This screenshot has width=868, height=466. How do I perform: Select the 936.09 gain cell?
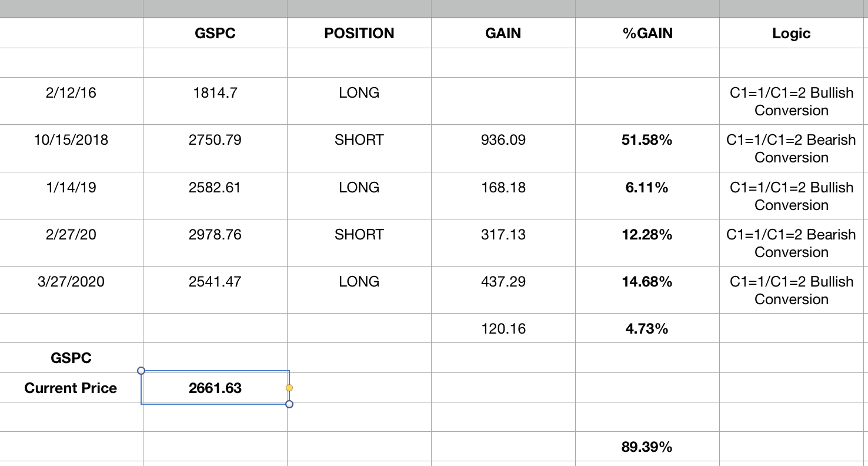503,140
